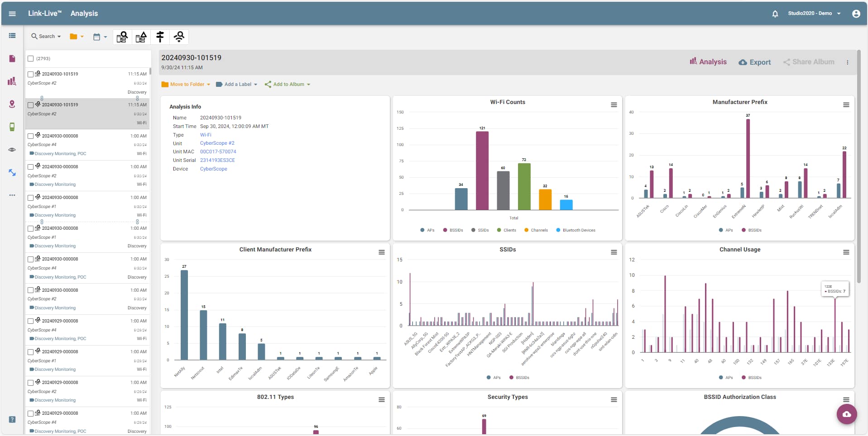The image size is (868, 436).
Task: Toggle the select-all checkbox beside (2793)
Action: 31,58
